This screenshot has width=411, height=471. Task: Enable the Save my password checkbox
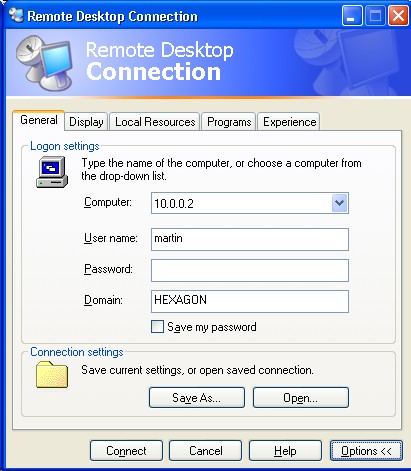[x=157, y=327]
